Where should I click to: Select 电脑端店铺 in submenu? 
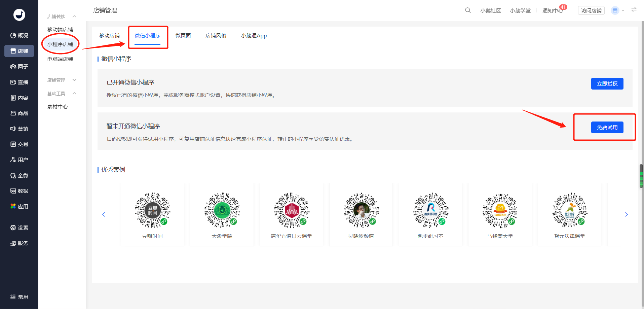(60, 59)
